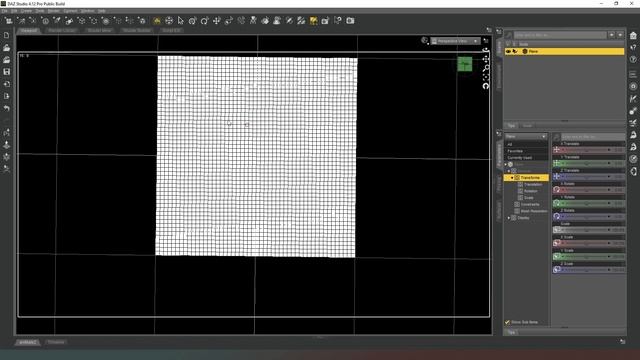Open the Perspective View camera dropdown
640x360 pixels.
[455, 41]
